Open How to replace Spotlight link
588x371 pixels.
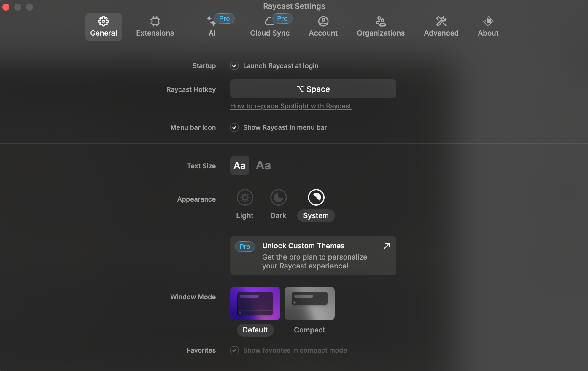click(291, 106)
